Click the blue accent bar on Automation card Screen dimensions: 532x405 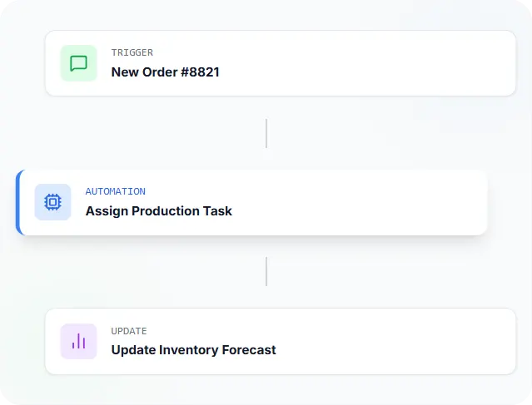[17, 202]
